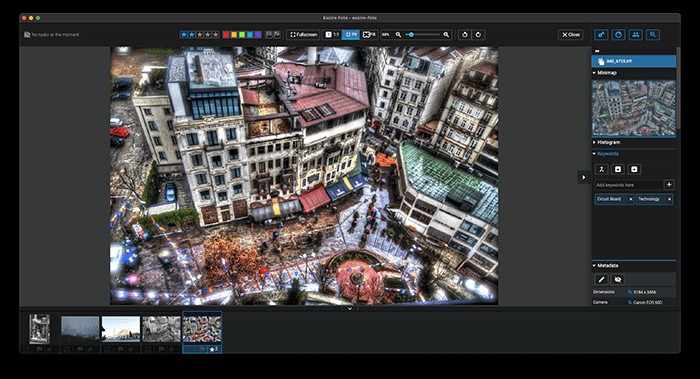This screenshot has width=700, height=379.
Task: Select the fourth grayscale filmstrip thumbnail
Action: click(162, 329)
